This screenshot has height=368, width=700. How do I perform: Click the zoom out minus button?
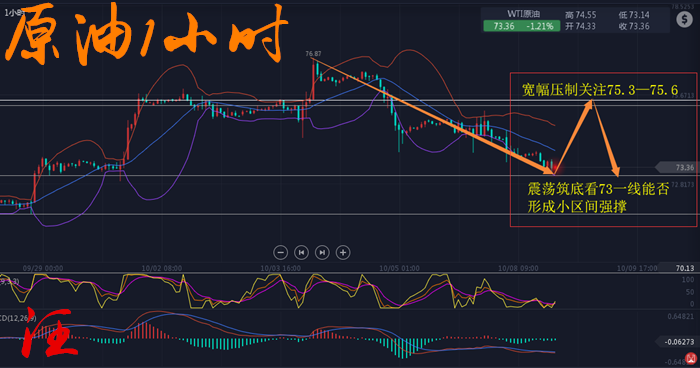point(280,253)
